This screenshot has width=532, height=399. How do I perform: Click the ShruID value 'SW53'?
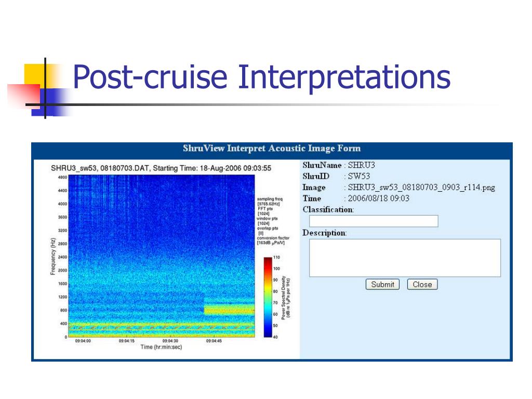pyautogui.click(x=359, y=176)
